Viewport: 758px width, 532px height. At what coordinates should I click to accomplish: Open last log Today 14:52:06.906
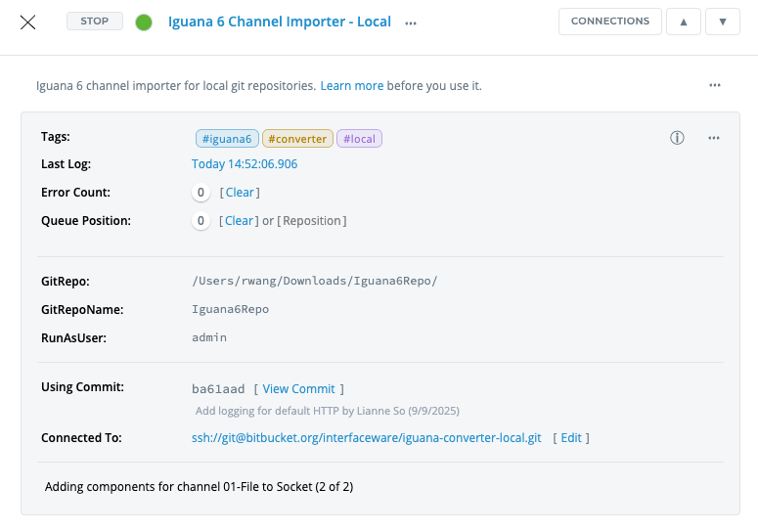pos(245,164)
